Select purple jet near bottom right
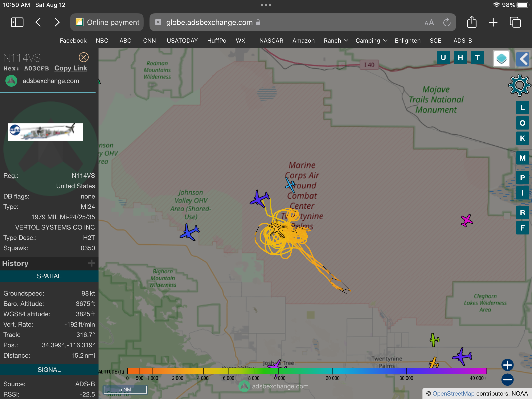 [x=462, y=356]
